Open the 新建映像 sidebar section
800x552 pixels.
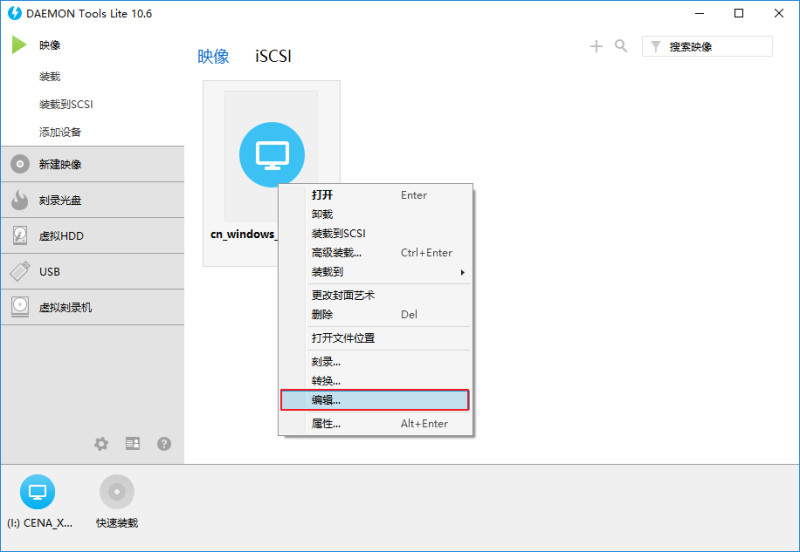tap(92, 164)
